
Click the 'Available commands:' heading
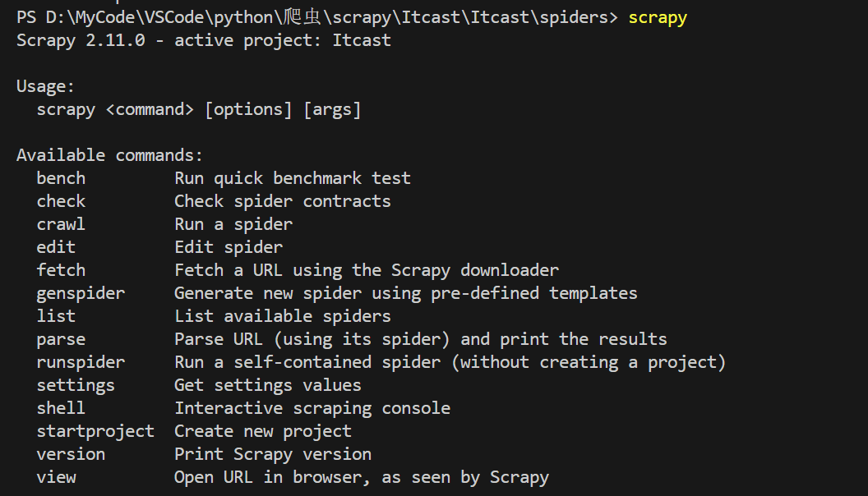[109, 155]
